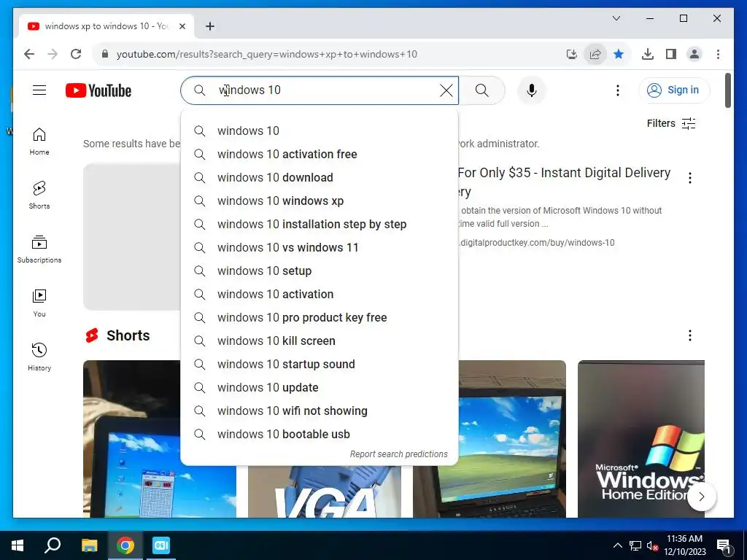Choose suggestion "windows 10 startup sound"
This screenshot has width=747, height=560.
click(320, 365)
